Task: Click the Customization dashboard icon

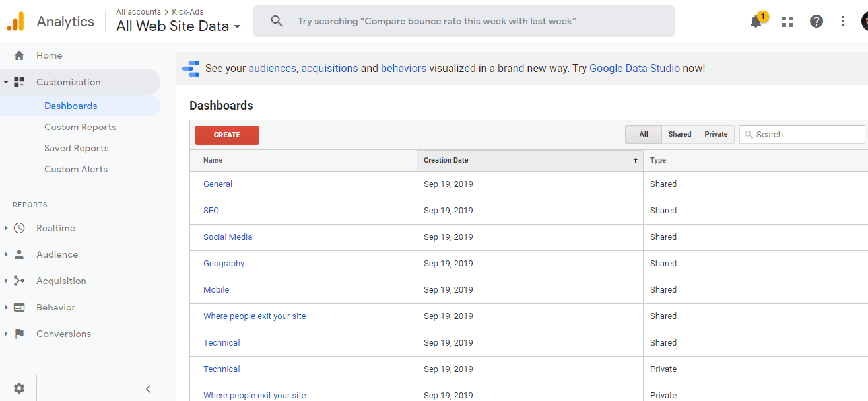Action: [19, 82]
